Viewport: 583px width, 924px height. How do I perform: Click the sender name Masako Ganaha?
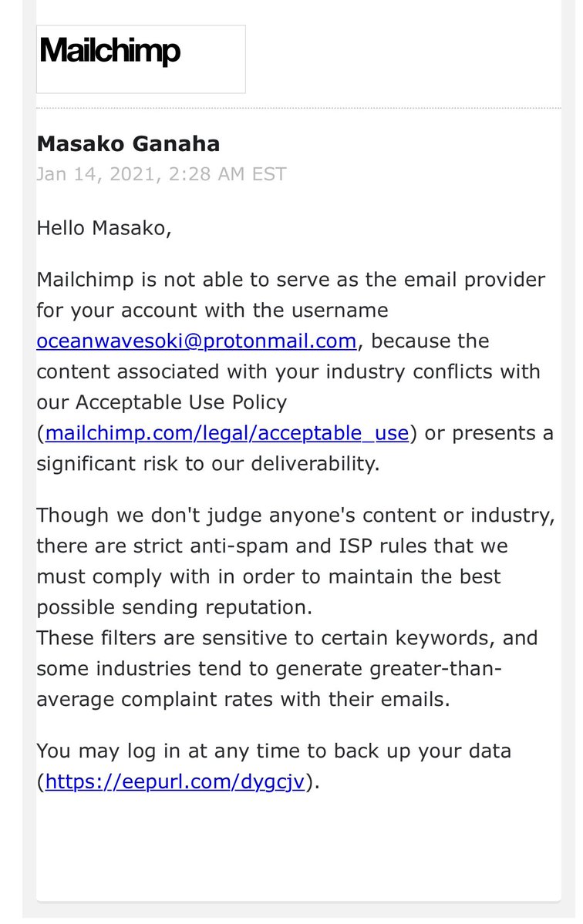tap(128, 143)
